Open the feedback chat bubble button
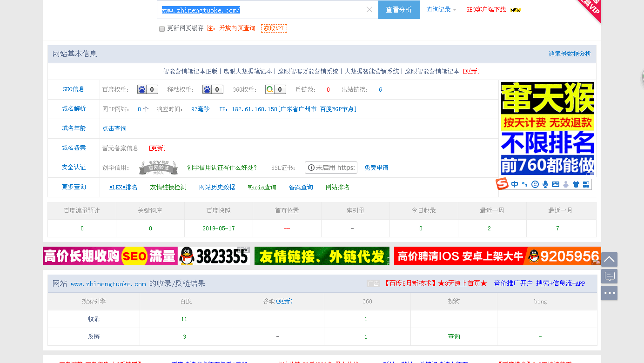Screen dimensions: 644x363 tap(609, 276)
